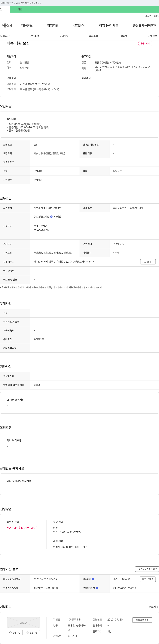Click the help icon next to 구인인증번호
The height and width of the screenshot is (644, 159).
click(97, 588)
